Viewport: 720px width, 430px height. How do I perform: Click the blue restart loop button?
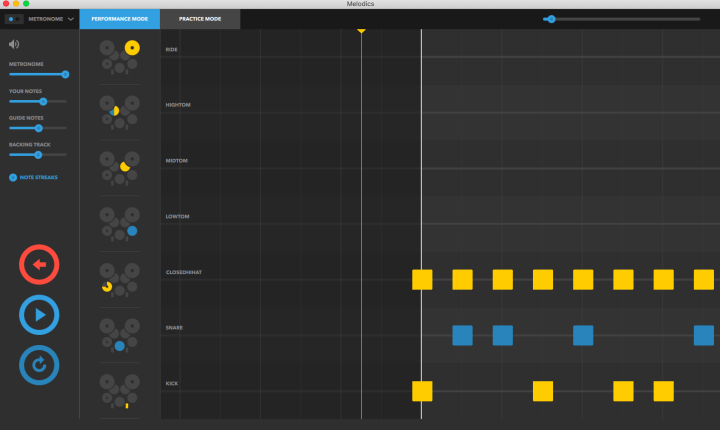click(x=39, y=365)
